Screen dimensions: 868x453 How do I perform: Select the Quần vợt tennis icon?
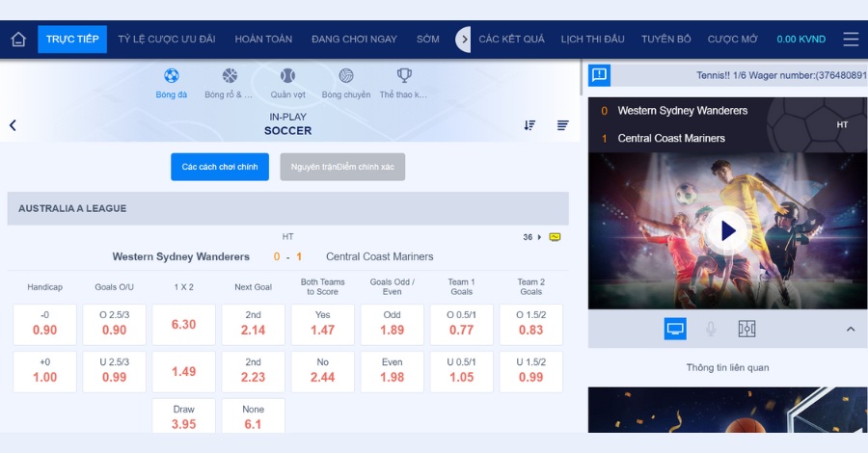point(287,76)
